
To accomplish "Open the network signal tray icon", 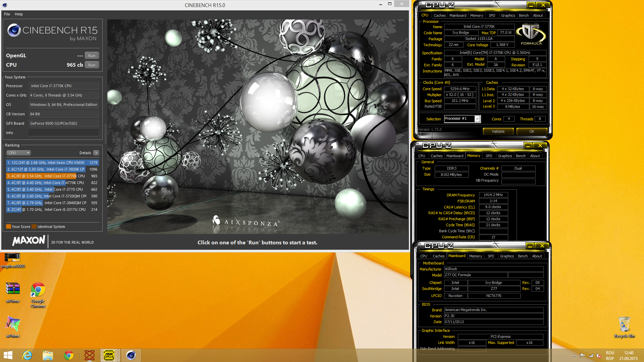I will [x=591, y=356].
